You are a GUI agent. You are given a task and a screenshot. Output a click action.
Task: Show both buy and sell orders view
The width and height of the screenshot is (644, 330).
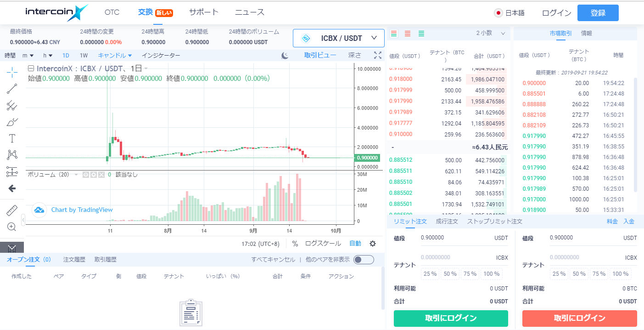point(393,34)
